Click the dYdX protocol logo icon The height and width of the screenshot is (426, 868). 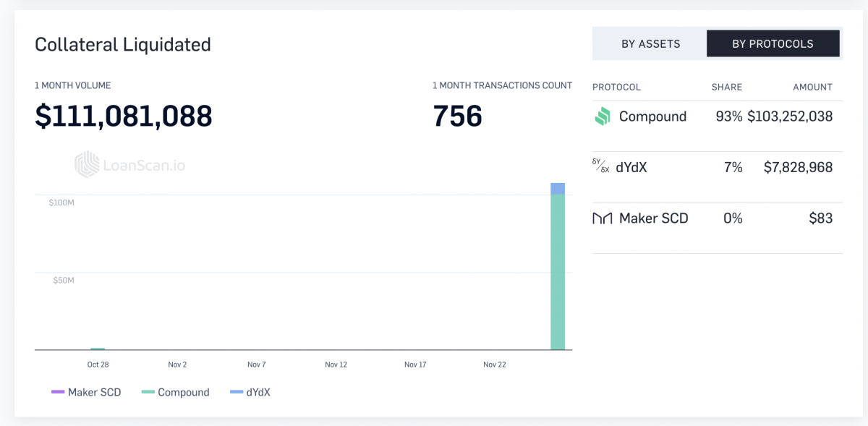pyautogui.click(x=601, y=167)
